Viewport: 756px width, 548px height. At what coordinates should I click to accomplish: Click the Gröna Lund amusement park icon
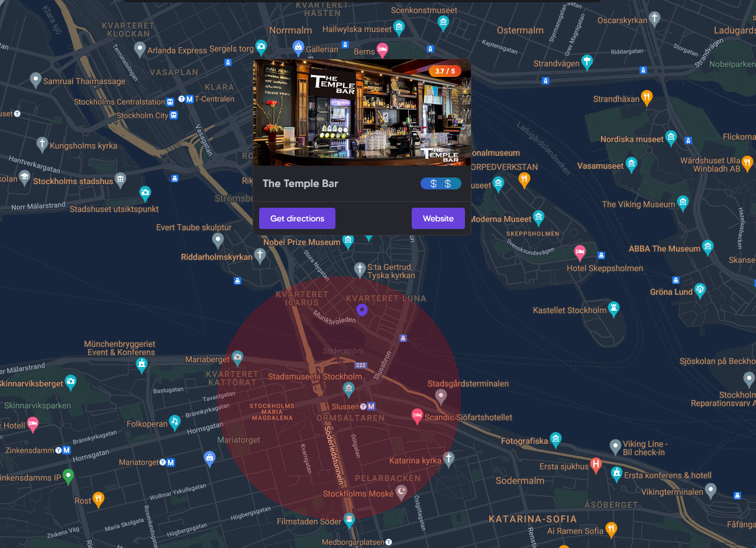pyautogui.click(x=700, y=291)
